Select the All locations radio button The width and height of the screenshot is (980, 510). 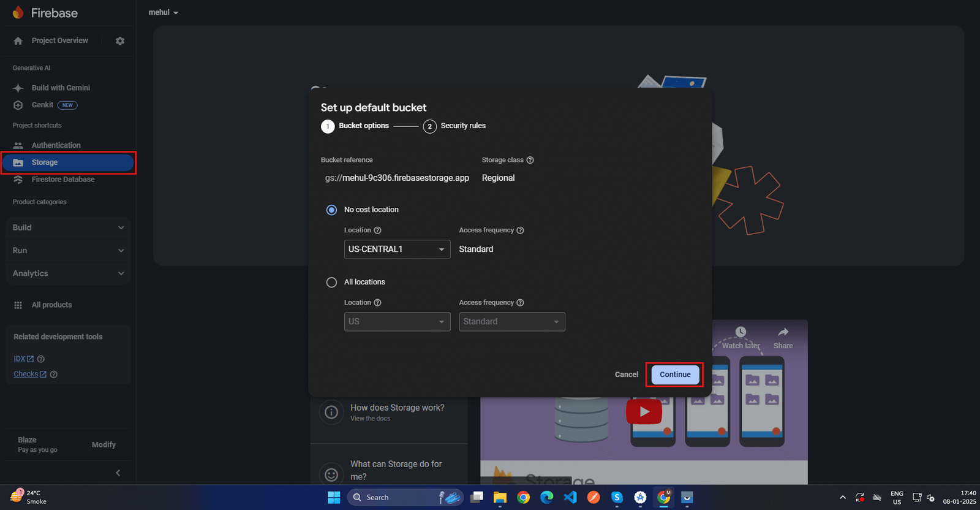tap(332, 283)
